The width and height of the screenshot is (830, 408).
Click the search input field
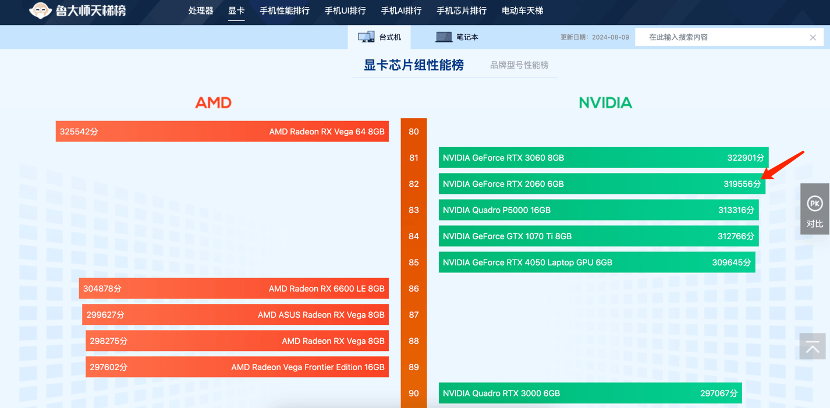[720, 37]
